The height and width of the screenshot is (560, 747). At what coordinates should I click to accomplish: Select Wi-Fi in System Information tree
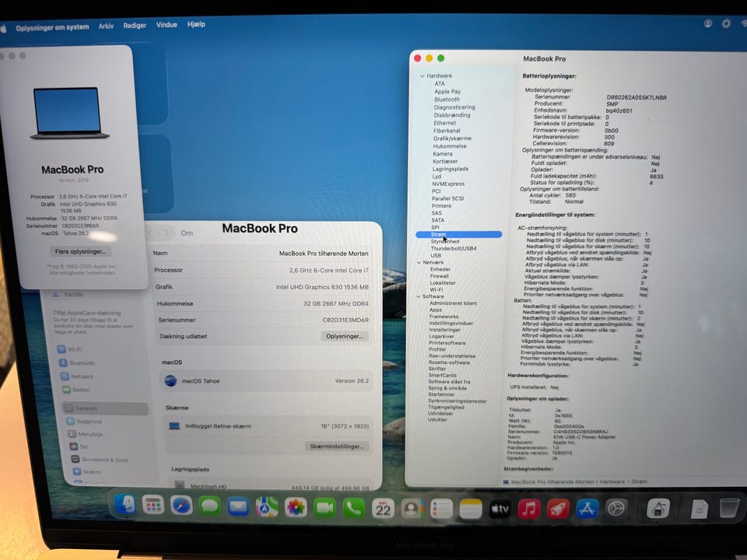(436, 289)
